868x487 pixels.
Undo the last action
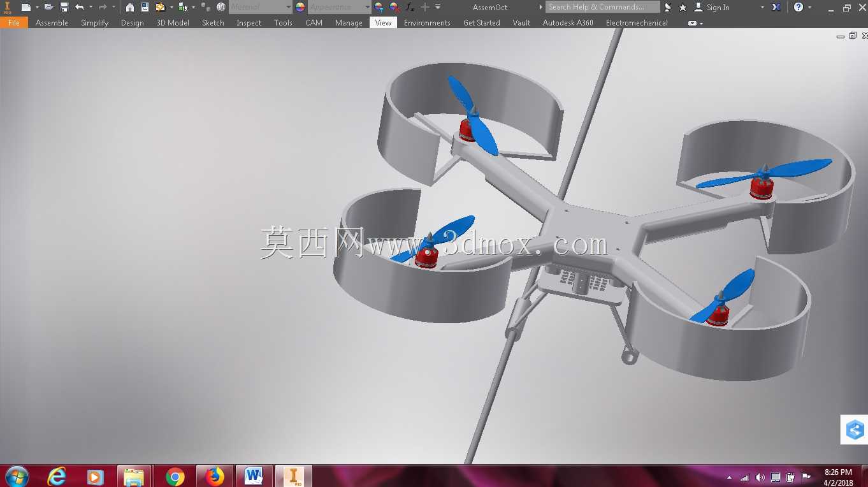(x=79, y=7)
